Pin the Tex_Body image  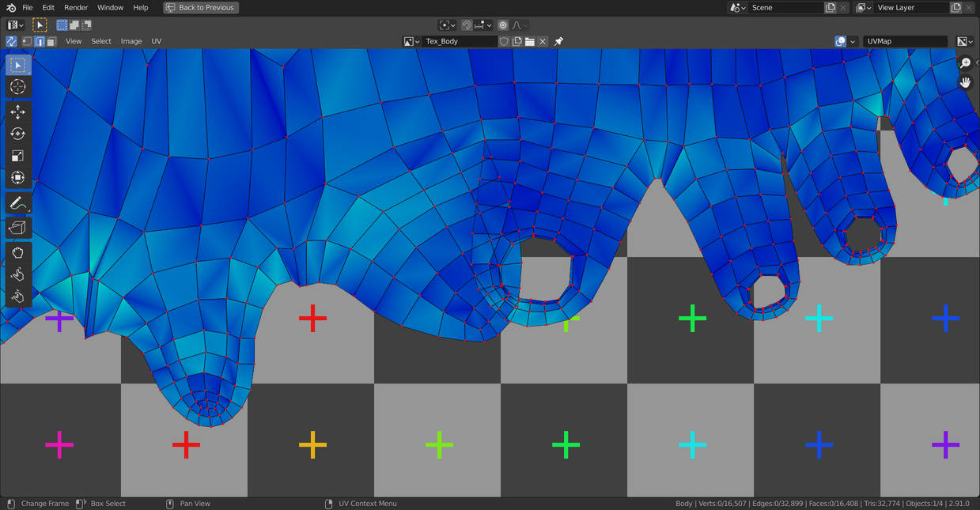click(x=558, y=41)
